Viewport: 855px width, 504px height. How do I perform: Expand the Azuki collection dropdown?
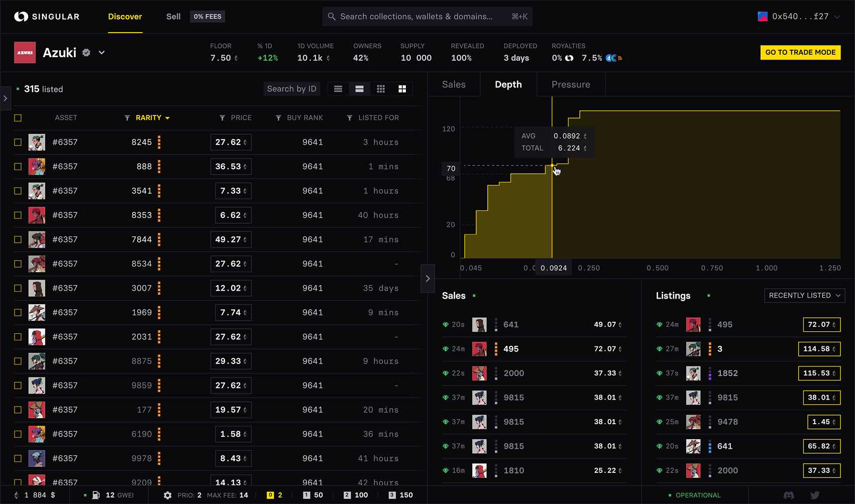[101, 53]
